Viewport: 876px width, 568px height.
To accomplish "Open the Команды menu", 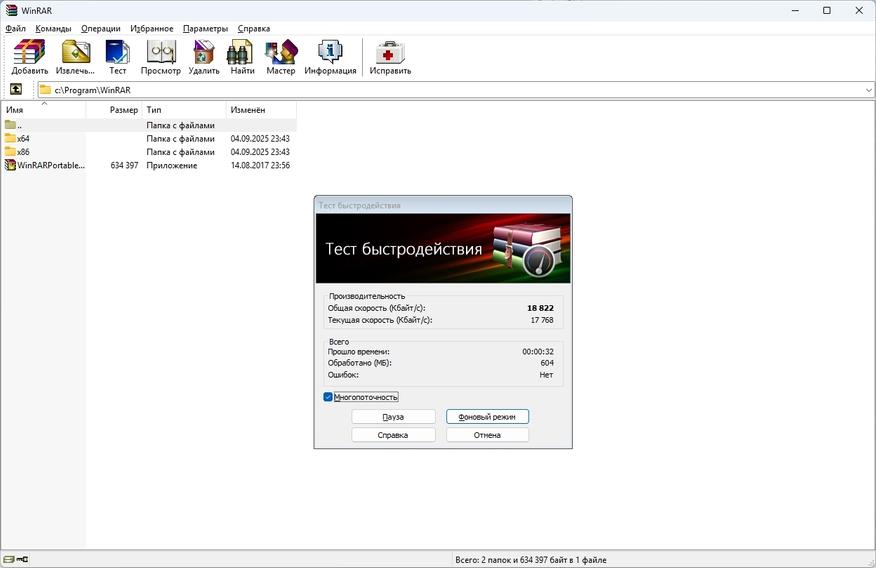I will pyautogui.click(x=53, y=28).
